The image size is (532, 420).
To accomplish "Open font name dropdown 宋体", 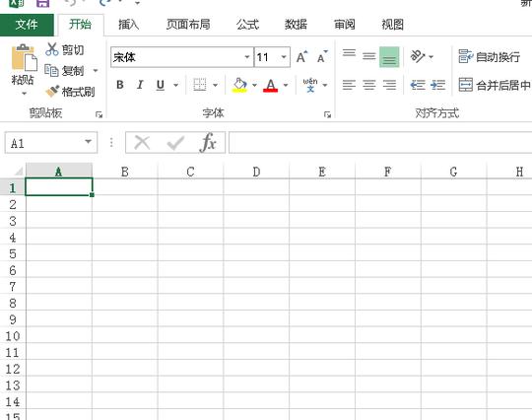I will (x=247, y=57).
